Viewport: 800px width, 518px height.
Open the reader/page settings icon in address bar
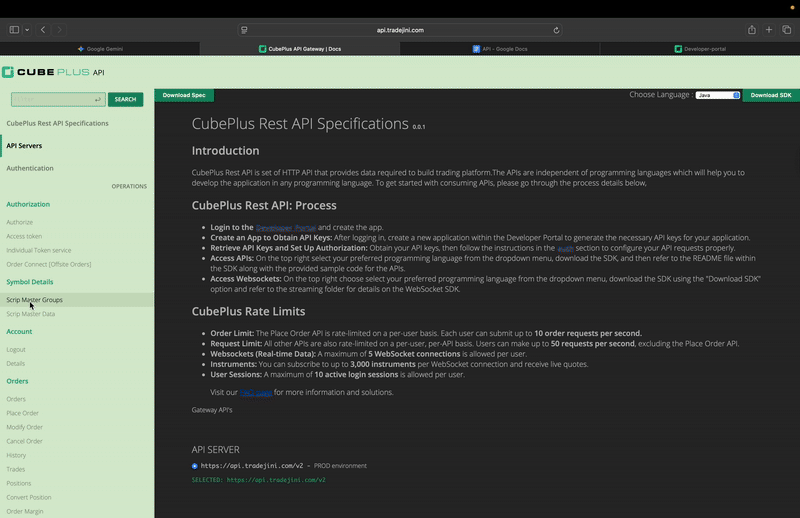click(x=244, y=30)
